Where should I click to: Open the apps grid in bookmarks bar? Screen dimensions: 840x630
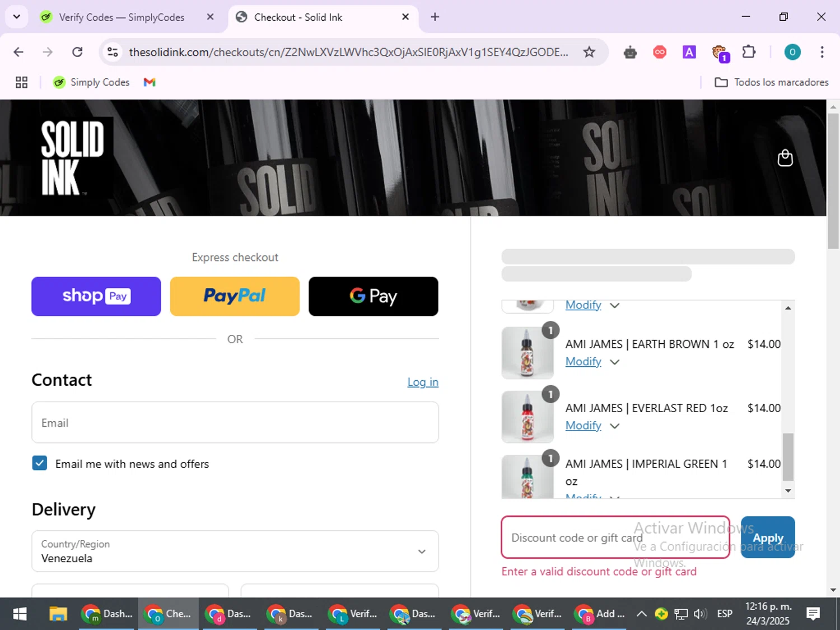(21, 82)
